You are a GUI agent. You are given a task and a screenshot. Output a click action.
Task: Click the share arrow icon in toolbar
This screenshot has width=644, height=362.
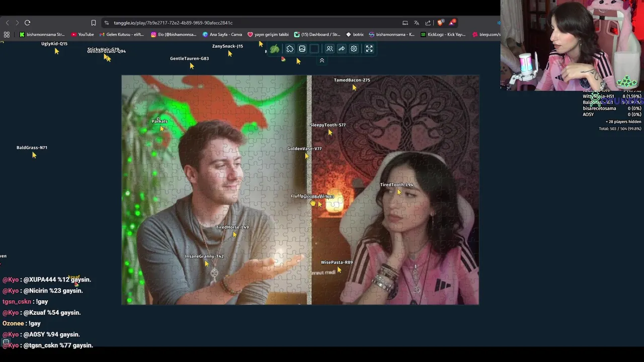tap(342, 49)
